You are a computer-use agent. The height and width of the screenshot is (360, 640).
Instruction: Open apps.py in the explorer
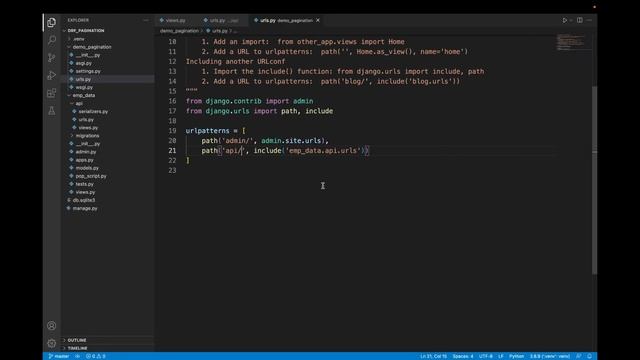84,160
